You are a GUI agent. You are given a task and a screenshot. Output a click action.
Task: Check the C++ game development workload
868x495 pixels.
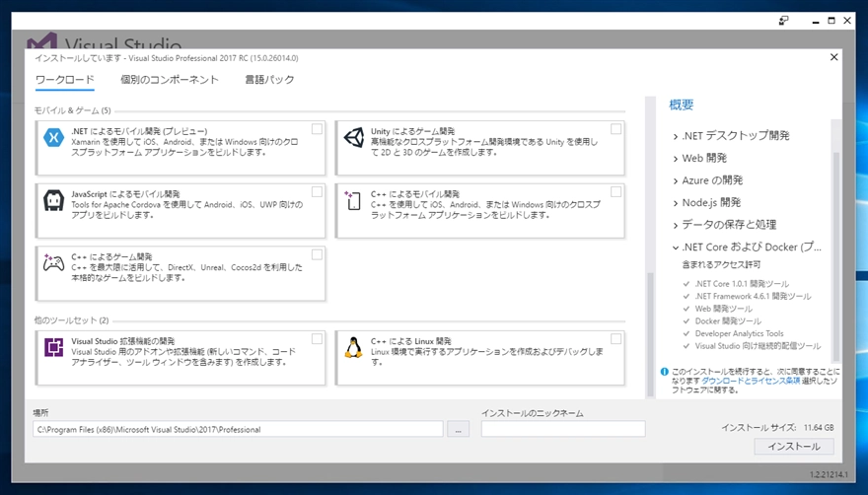(317, 254)
